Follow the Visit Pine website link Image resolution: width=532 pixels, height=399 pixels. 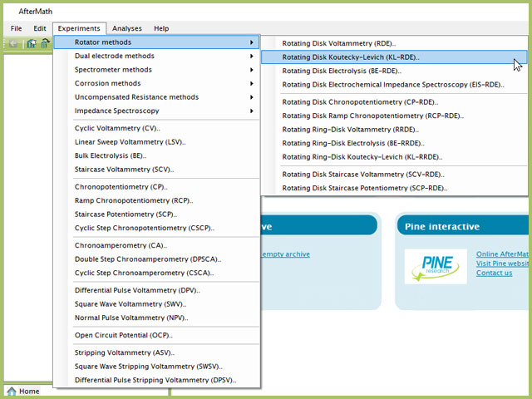[502, 264]
